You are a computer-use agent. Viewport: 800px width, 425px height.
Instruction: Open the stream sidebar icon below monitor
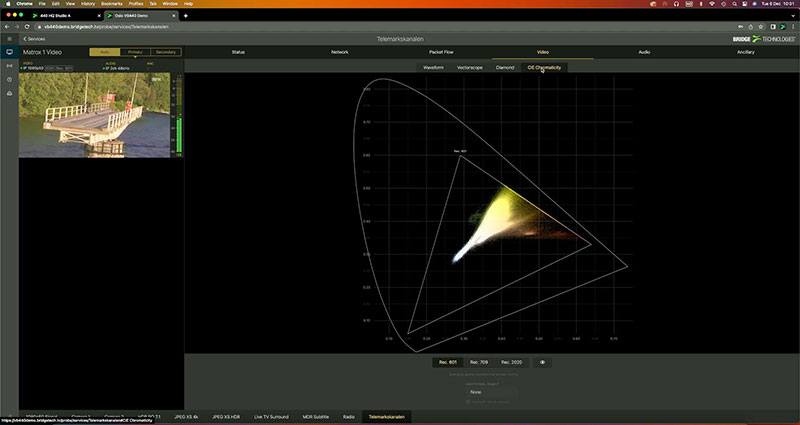coord(9,66)
